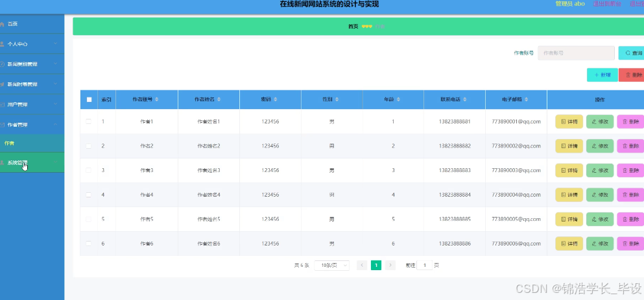Click email 773890002@qq.com cell
The width and height of the screenshot is (644, 300).
pos(516,146)
